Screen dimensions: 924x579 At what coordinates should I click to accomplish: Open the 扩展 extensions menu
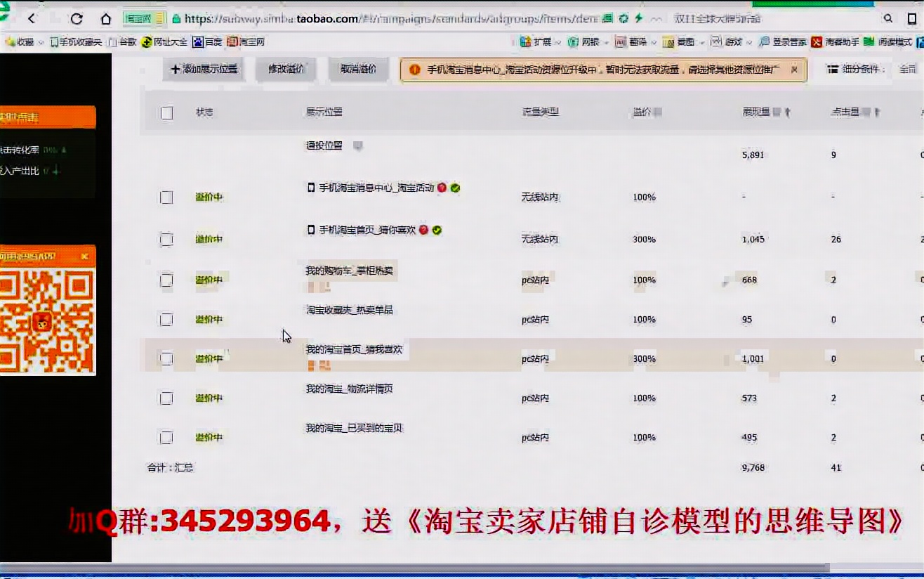coord(540,42)
